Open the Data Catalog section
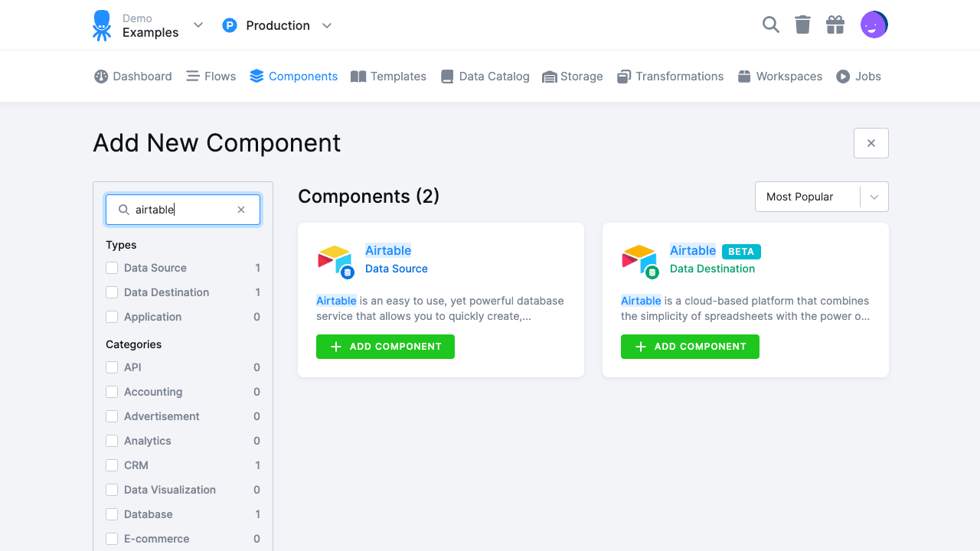The width and height of the screenshot is (980, 551). [x=484, y=76]
